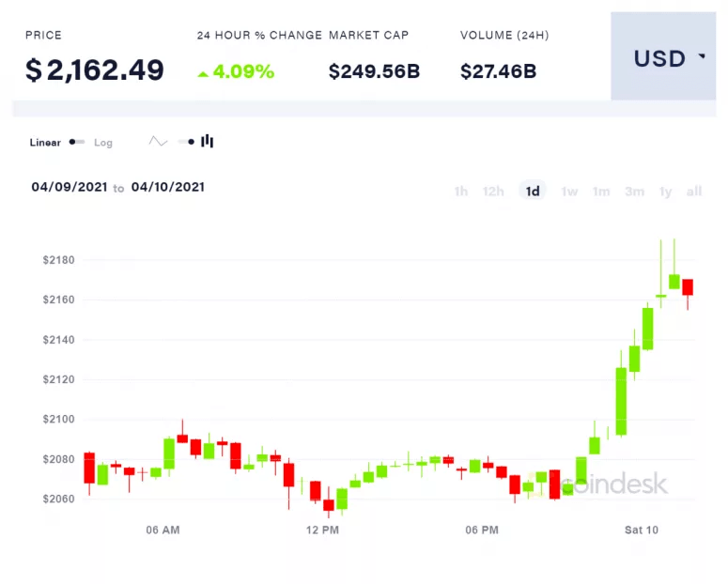The image size is (728, 584).
Task: Click the 06 AM time label
Action: click(x=163, y=530)
